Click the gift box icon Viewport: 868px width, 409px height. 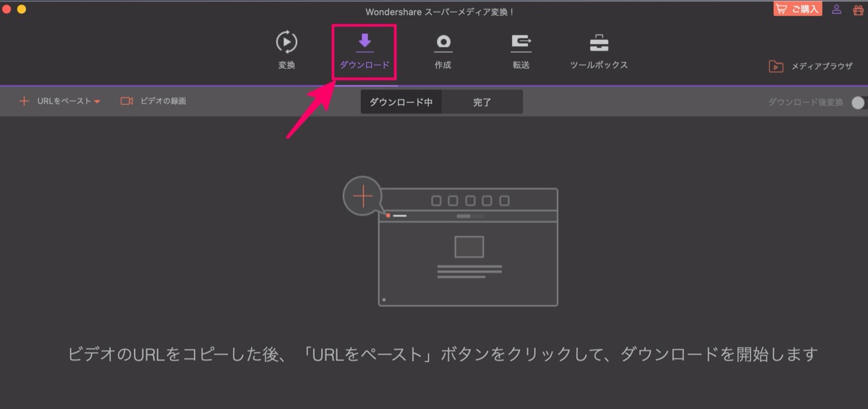859,9
